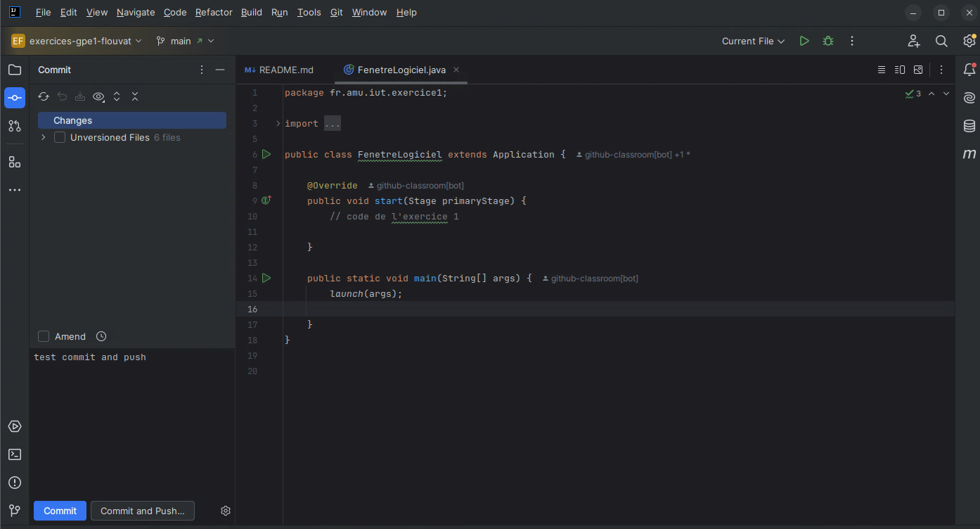Open the Refactor menu
The image size is (980, 529).
click(x=214, y=13)
